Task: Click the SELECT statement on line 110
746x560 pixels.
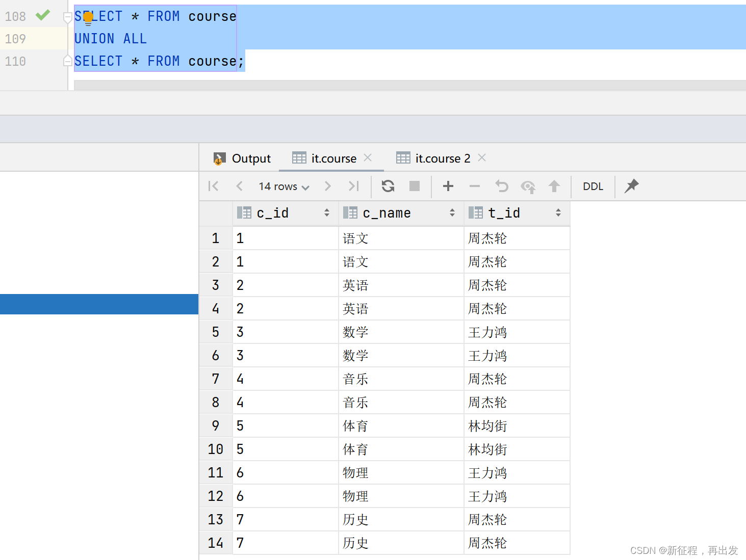Action: click(159, 61)
